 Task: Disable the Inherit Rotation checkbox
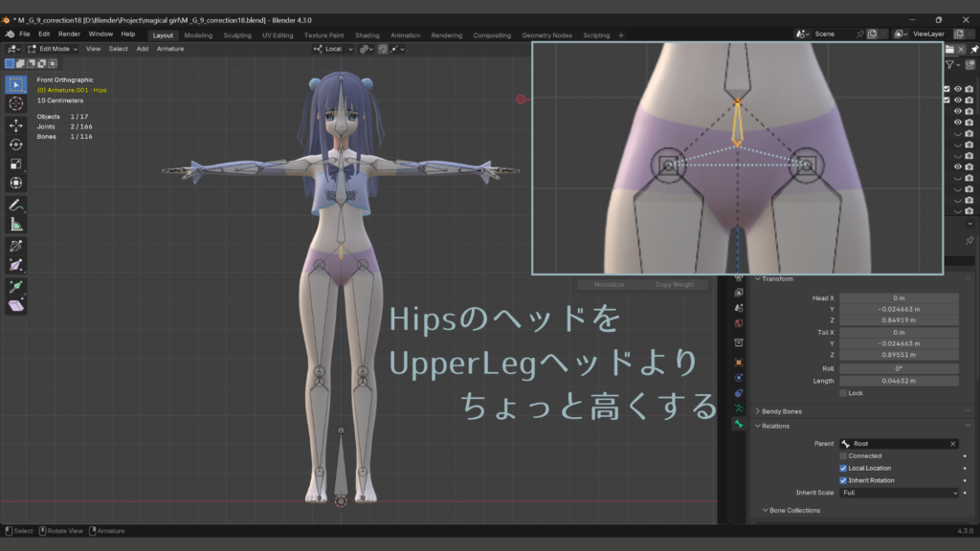[x=843, y=480]
